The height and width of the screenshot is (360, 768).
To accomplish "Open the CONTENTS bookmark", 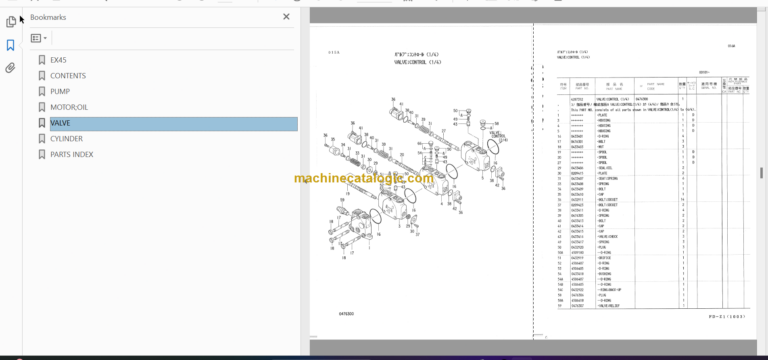I will coord(68,76).
